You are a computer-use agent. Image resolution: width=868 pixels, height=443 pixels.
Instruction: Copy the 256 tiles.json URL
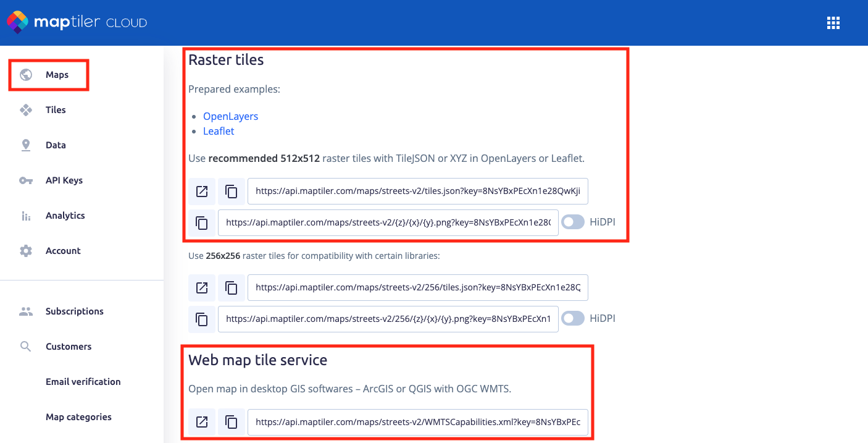pos(232,287)
